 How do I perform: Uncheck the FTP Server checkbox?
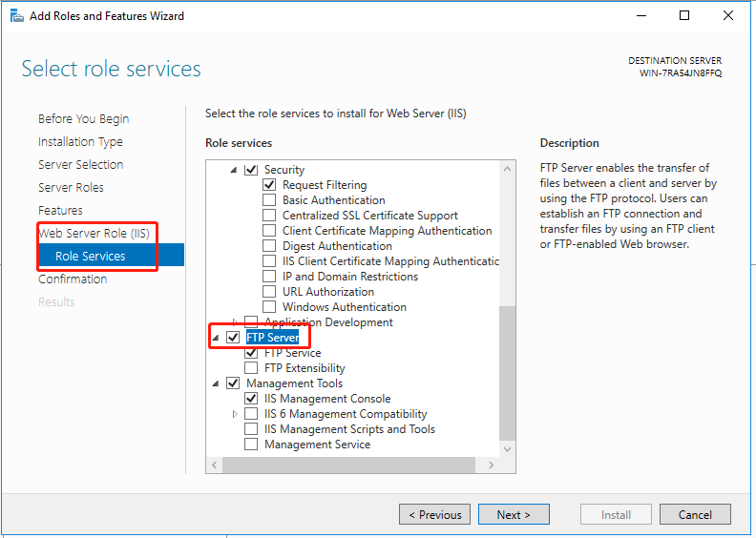click(x=233, y=337)
